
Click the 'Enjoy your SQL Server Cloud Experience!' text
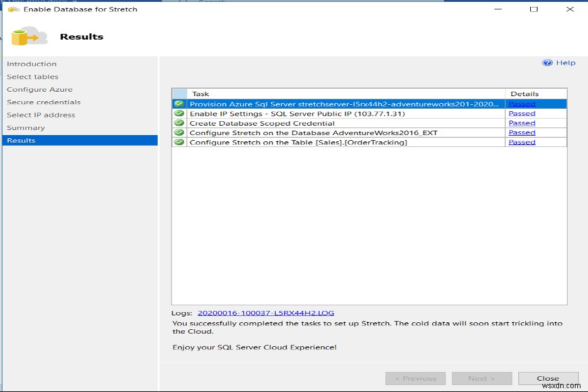tap(254, 347)
